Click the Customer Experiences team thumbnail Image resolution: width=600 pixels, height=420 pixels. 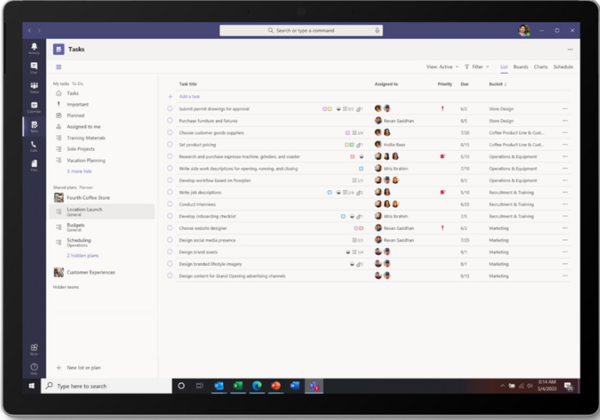(x=59, y=272)
